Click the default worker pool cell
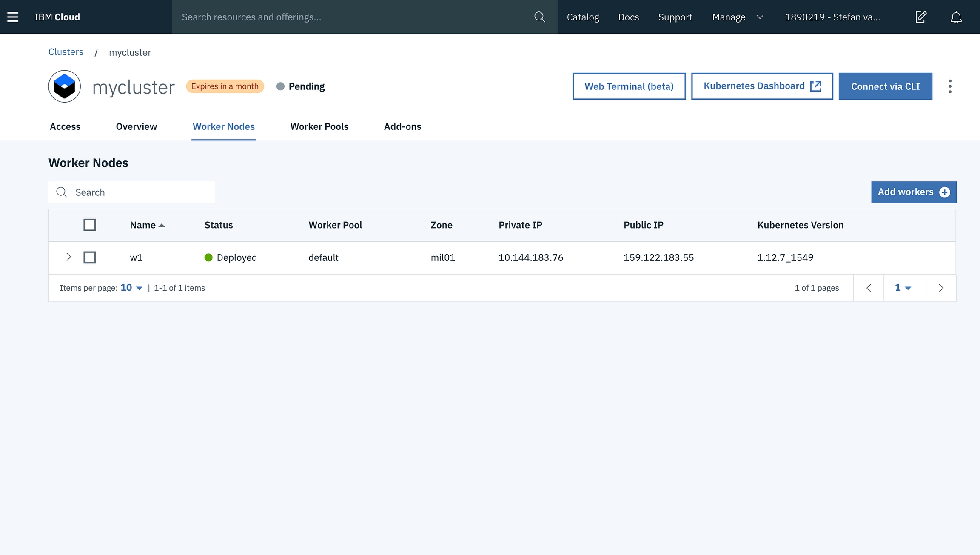980x555 pixels. pyautogui.click(x=323, y=257)
